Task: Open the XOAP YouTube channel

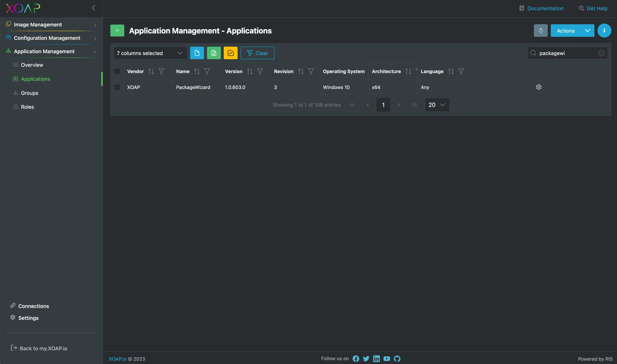Action: click(x=387, y=359)
